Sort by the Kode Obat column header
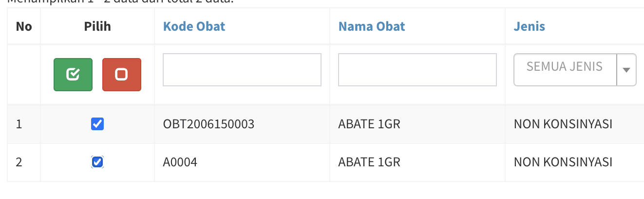The width and height of the screenshot is (644, 199). pos(194,26)
